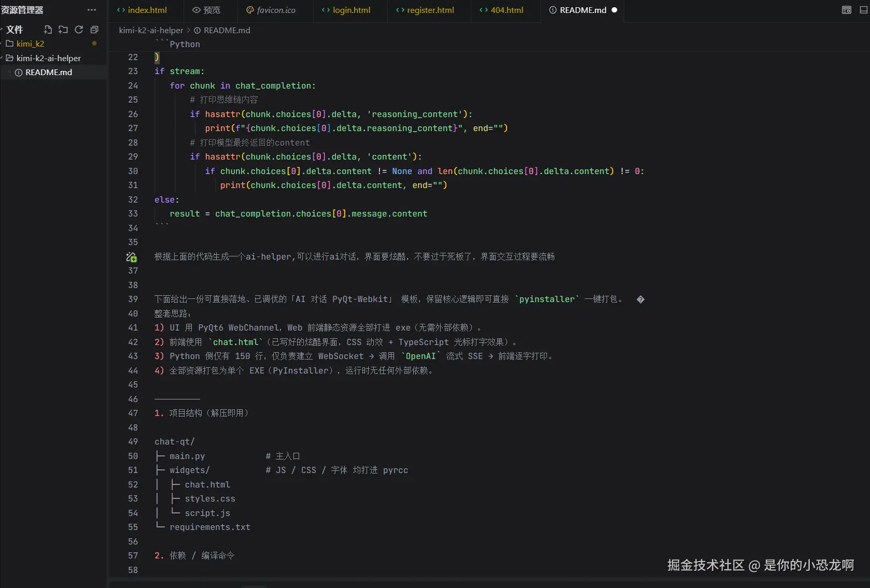Click 'styles.css' in the project structure
The image size is (870, 588).
click(210, 499)
